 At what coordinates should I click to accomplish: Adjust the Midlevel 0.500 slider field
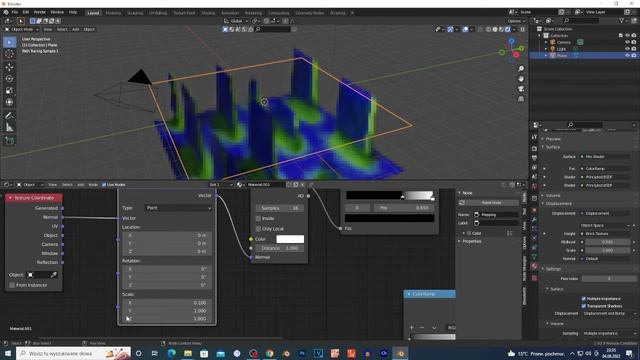(607, 242)
